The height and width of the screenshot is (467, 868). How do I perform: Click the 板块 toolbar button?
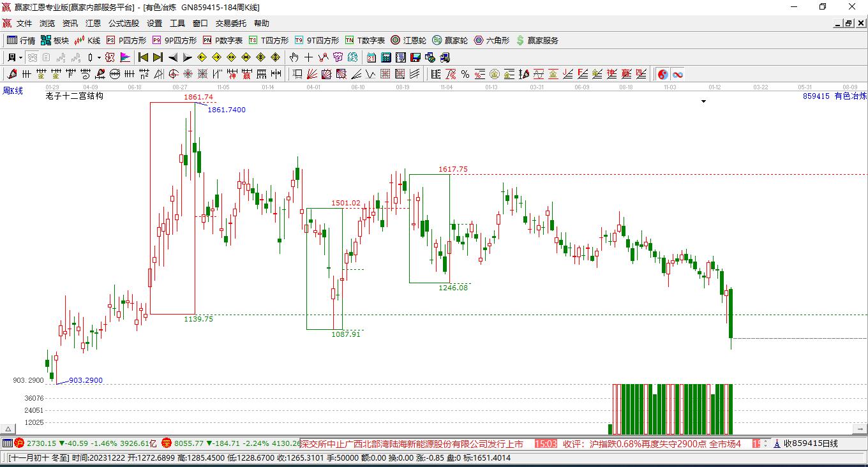[55, 40]
